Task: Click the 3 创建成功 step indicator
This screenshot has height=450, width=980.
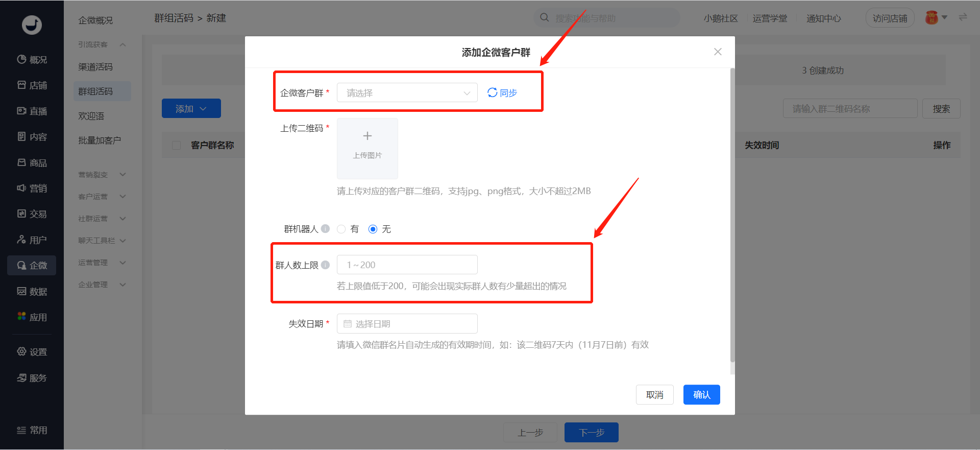Action: pos(823,70)
